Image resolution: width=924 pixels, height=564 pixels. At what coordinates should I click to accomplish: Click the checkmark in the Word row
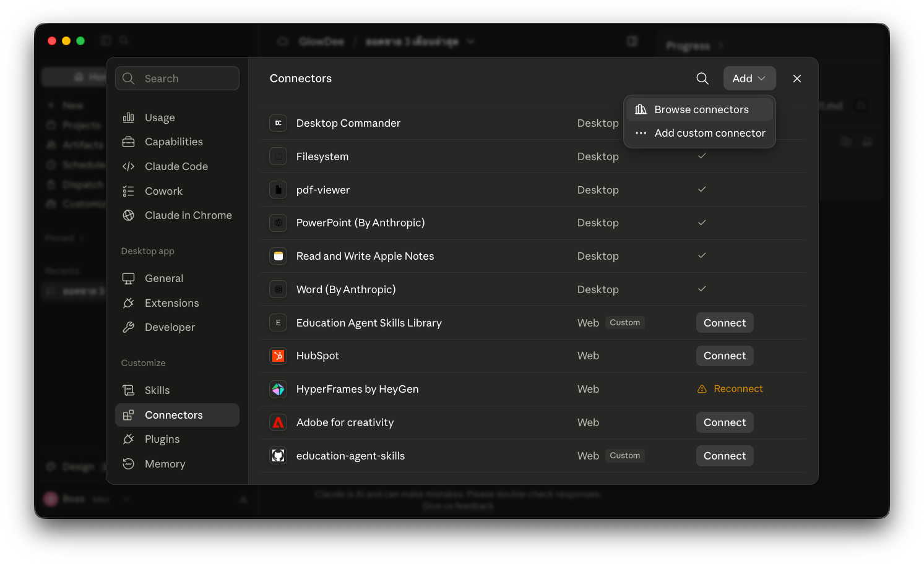[702, 289]
